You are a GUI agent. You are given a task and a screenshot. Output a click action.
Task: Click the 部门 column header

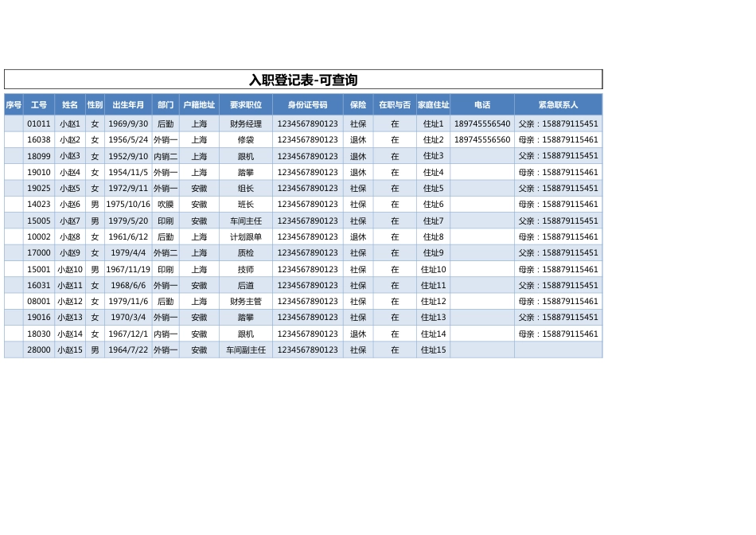[x=164, y=104]
